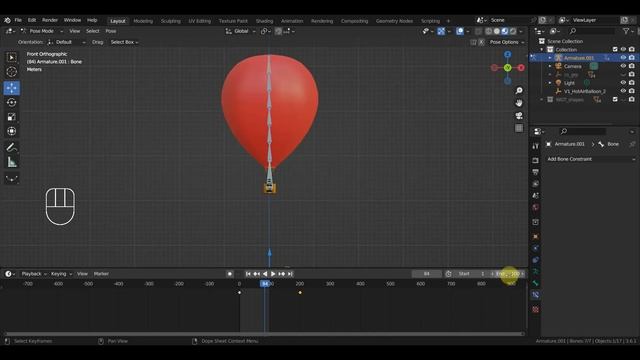
Task: Toggle viewport overlays button
Action: (460, 31)
